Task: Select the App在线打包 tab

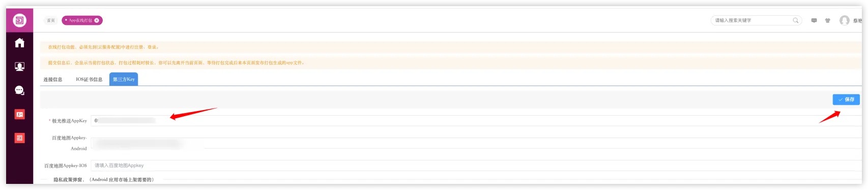Action: tap(80, 20)
